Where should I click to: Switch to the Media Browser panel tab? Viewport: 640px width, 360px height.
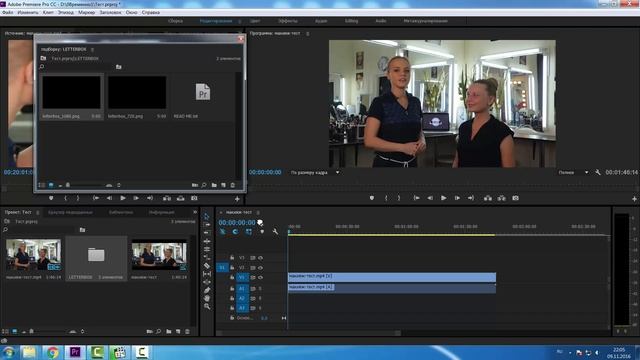click(70, 212)
